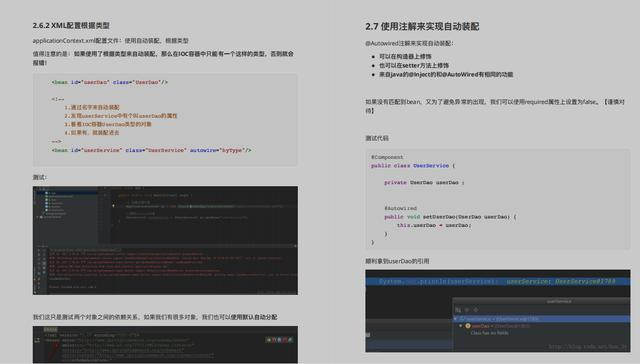Image resolution: width=640 pixels, height=364 pixels.
Task: Click the first toolbar icon in the debugger popup
Action: [458, 310]
